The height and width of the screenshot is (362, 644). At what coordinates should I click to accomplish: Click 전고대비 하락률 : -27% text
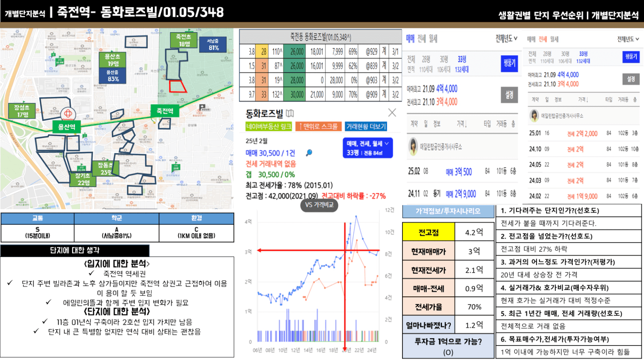pos(353,196)
